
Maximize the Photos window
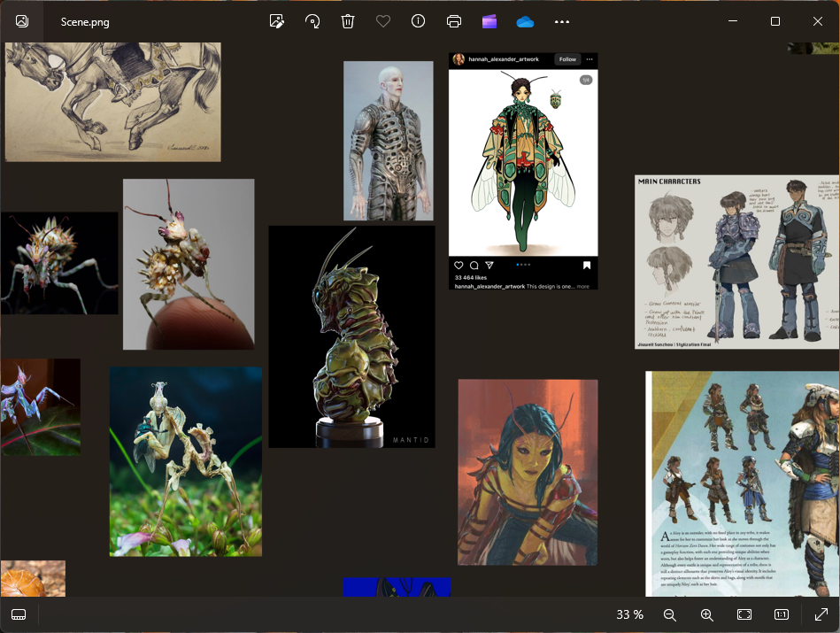[x=775, y=21]
